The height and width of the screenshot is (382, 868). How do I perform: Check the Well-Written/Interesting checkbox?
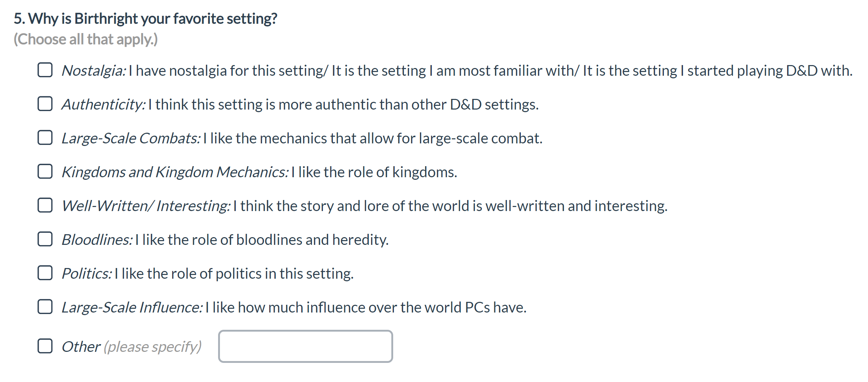click(45, 205)
